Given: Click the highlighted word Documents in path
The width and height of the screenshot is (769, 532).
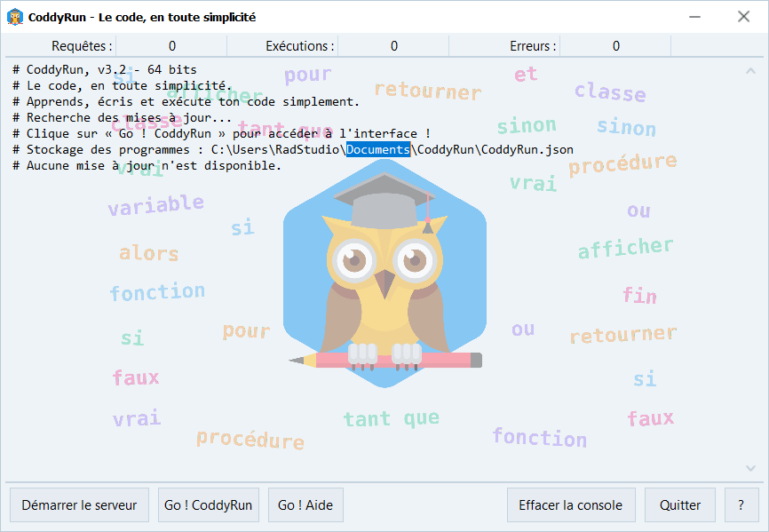Looking at the screenshot, I should point(378,149).
